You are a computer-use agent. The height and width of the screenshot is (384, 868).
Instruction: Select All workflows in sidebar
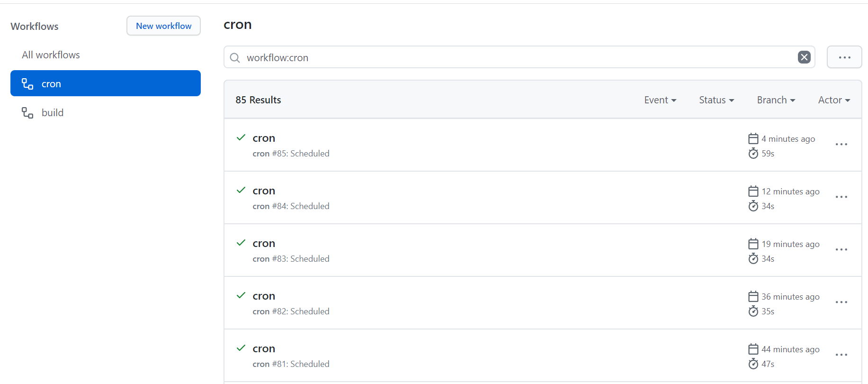[51, 55]
